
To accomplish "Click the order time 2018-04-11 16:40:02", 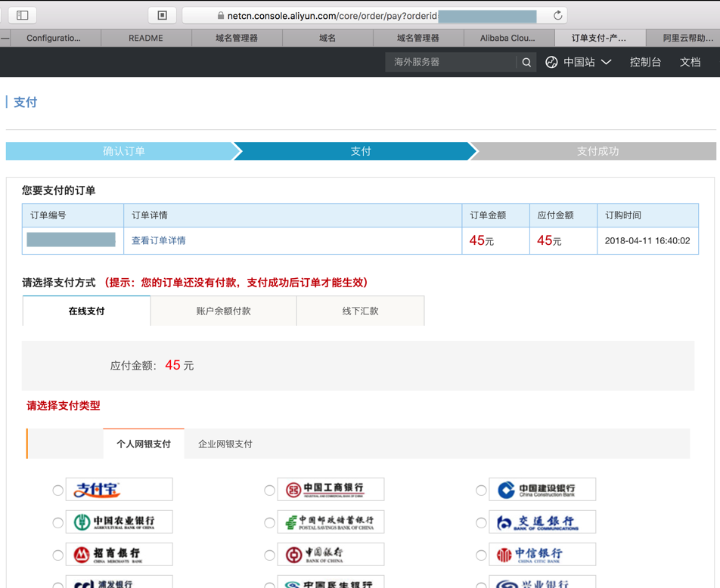I will click(x=647, y=240).
